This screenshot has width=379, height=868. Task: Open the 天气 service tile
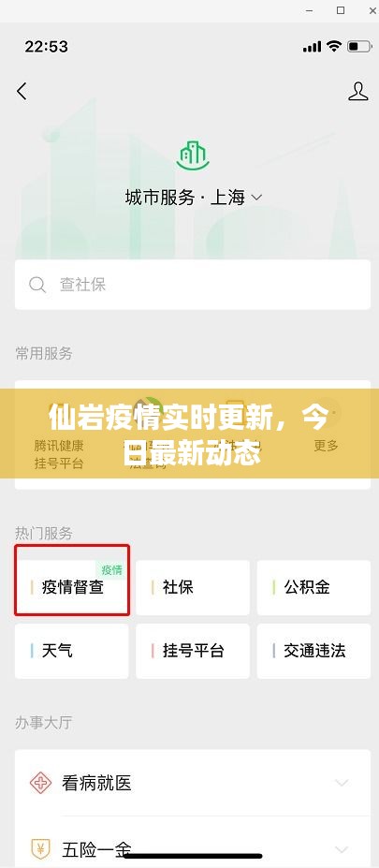pos(72,651)
